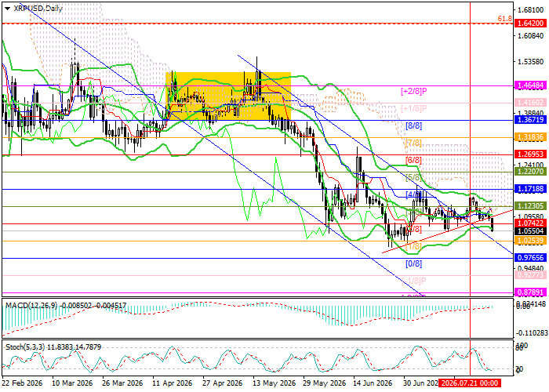Select the 1.12305 green price tag
The height and width of the screenshot is (392, 549).
coord(530,206)
